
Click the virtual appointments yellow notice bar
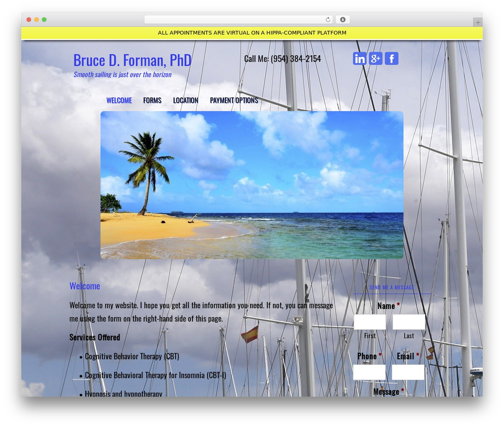(x=252, y=33)
